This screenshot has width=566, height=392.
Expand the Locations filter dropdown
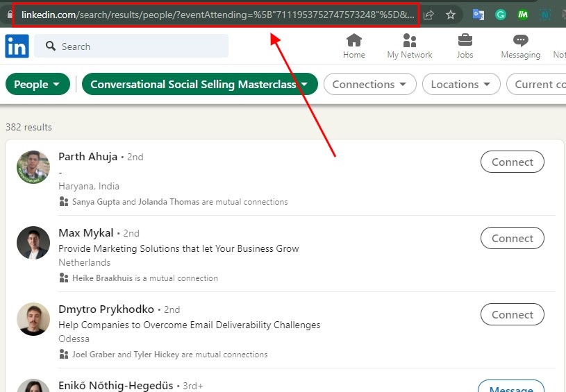(x=461, y=84)
